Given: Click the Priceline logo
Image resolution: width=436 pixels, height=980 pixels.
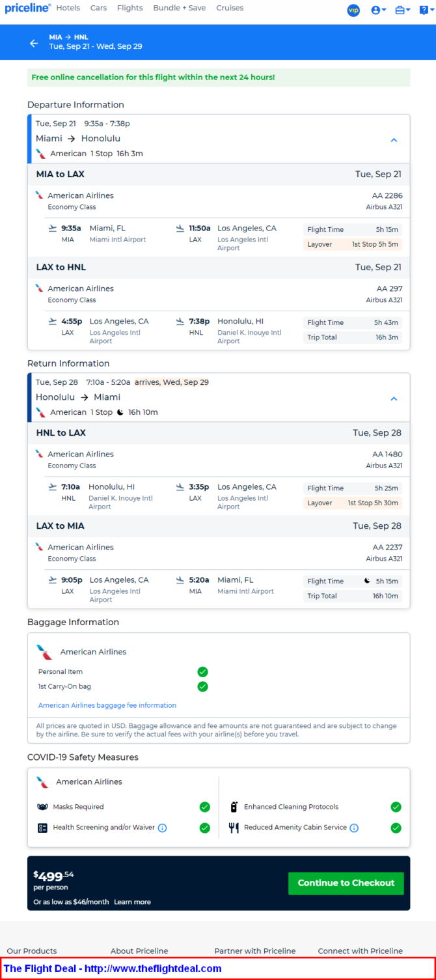Looking at the screenshot, I should (28, 8).
